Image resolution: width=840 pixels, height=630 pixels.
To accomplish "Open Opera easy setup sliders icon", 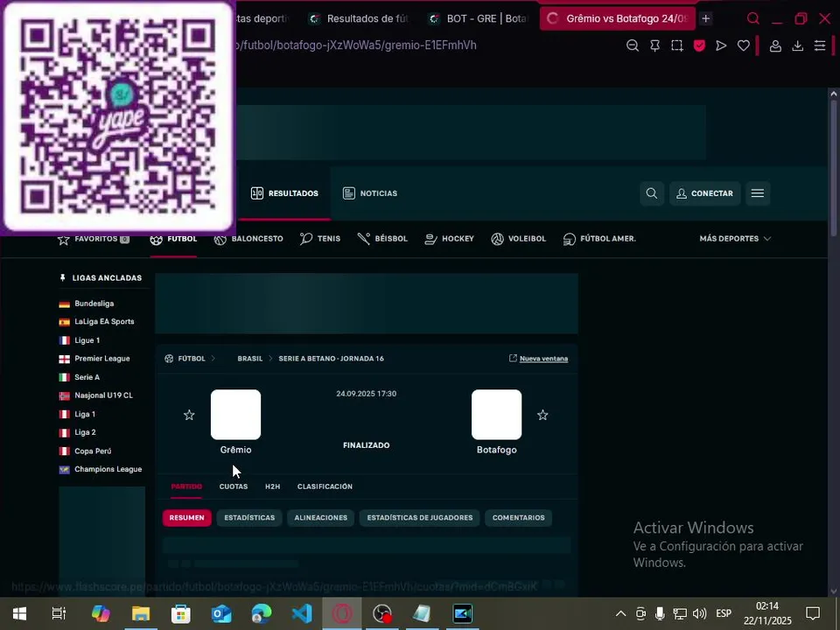I will pyautogui.click(x=820, y=45).
